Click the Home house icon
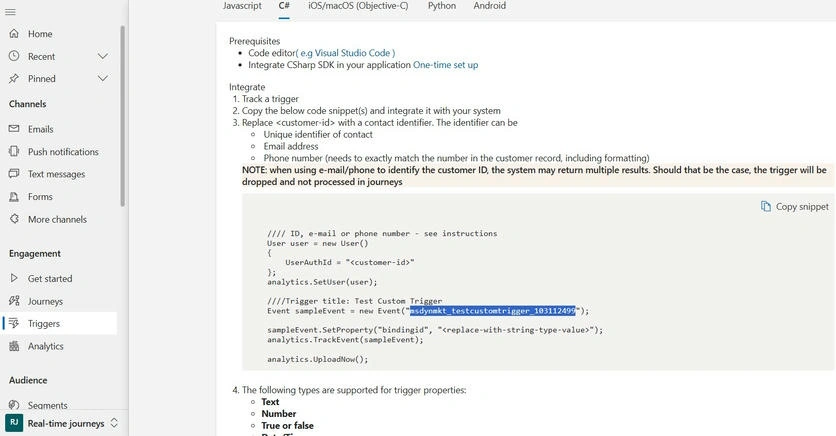This screenshot has width=836, height=436. tap(14, 34)
